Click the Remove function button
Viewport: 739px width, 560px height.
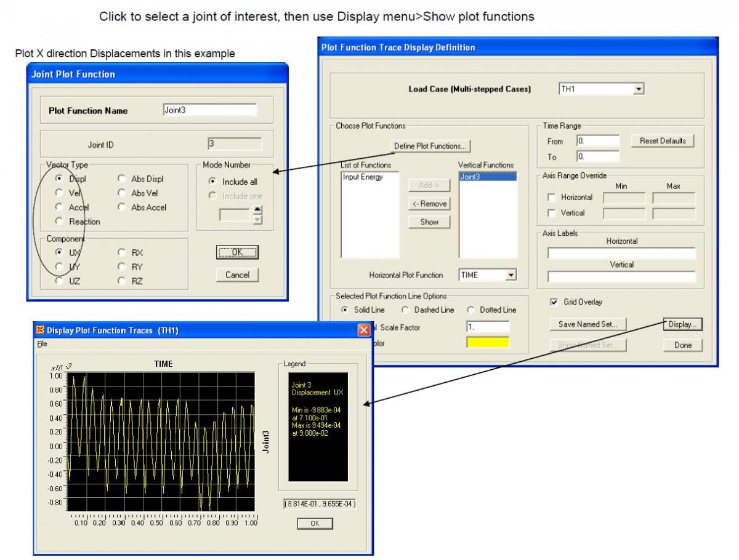tap(429, 204)
